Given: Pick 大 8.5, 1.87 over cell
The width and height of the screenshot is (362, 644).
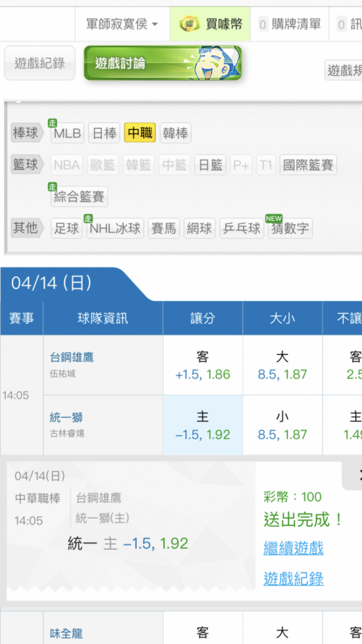Looking at the screenshot, I should coord(282,366).
